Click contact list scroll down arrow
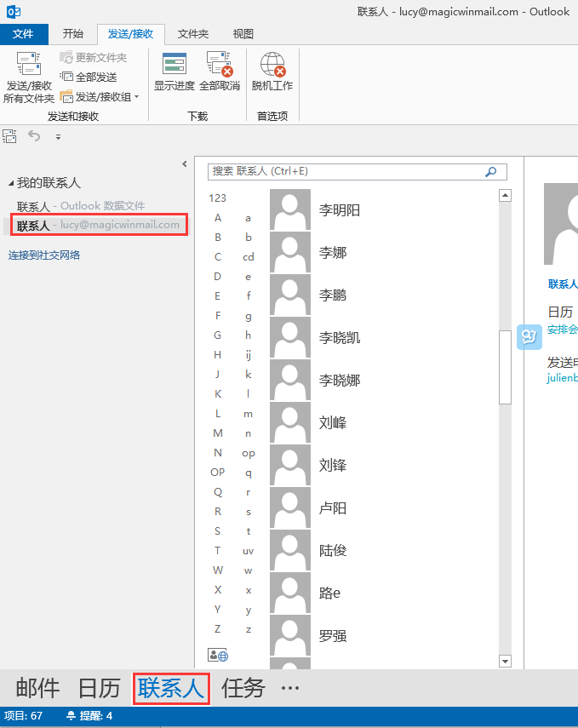Image resolution: width=578 pixels, height=728 pixels. coord(505,661)
